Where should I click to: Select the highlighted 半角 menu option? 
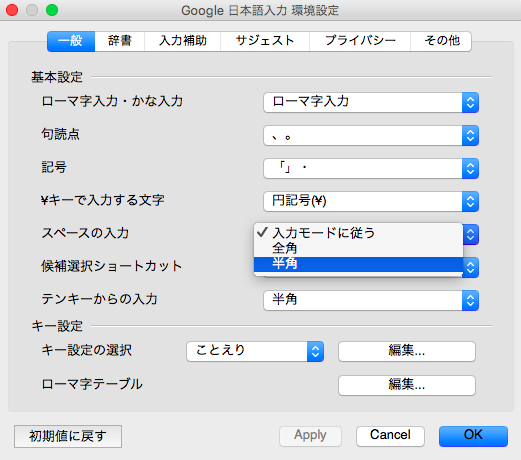click(358, 264)
